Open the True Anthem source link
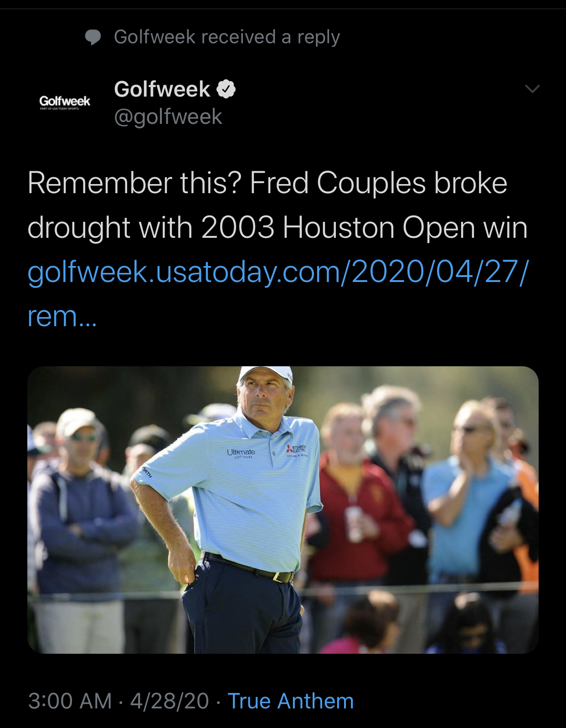This screenshot has width=566, height=728. tap(290, 701)
